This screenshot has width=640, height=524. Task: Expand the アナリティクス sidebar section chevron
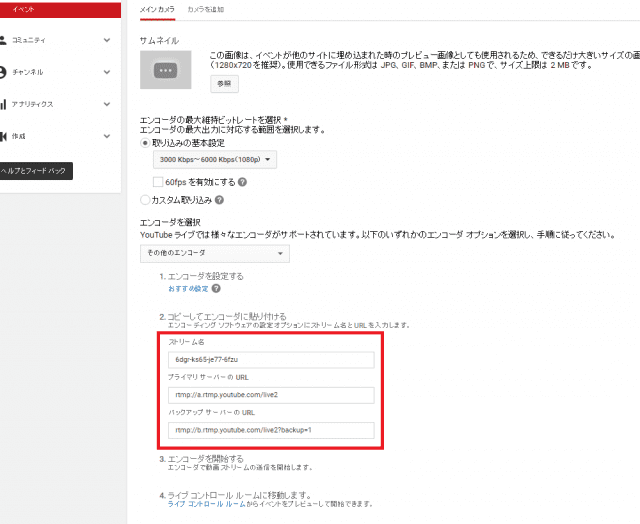tap(107, 104)
